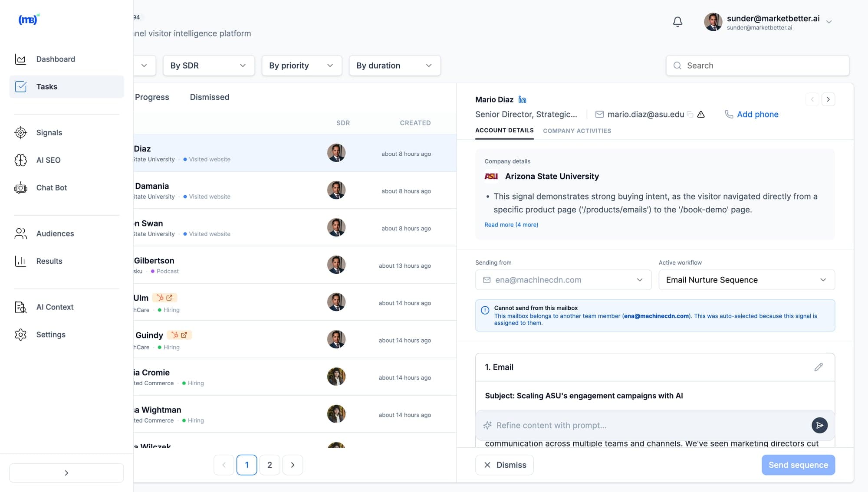The width and height of the screenshot is (868, 492).
Task: Go to page 2 of the task list
Action: tap(270, 465)
